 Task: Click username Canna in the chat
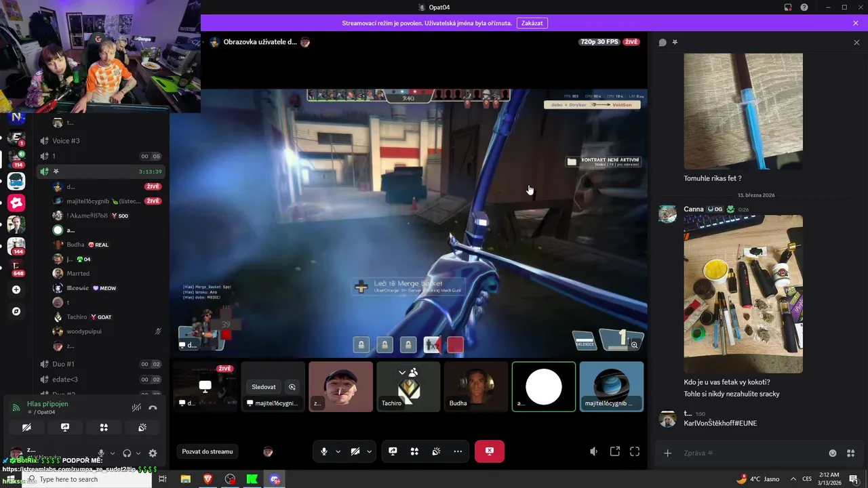pyautogui.click(x=694, y=209)
